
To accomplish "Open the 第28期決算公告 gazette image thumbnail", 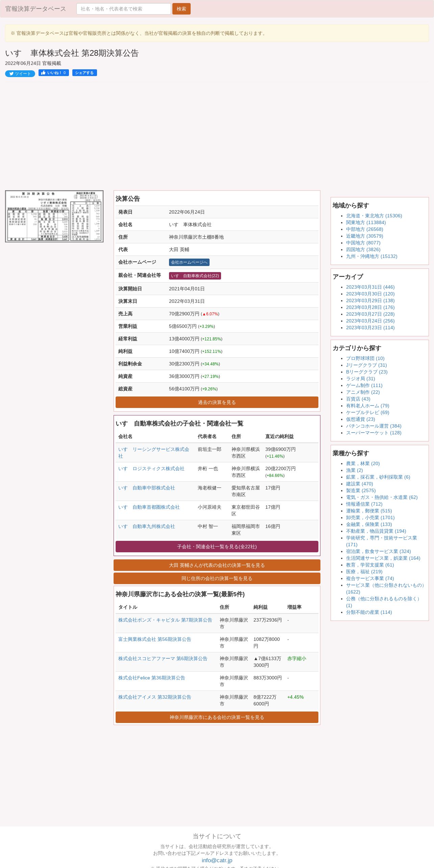I will pos(54,216).
